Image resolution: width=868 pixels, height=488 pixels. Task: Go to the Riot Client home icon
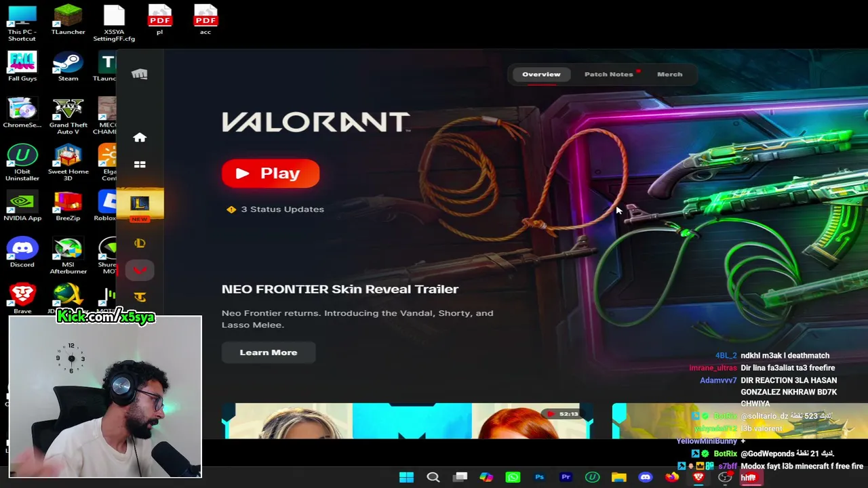click(x=140, y=138)
